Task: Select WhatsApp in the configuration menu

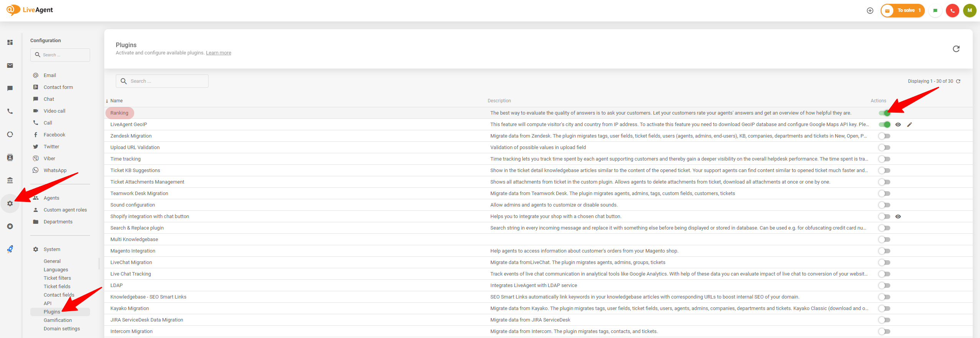Action: coord(55,171)
